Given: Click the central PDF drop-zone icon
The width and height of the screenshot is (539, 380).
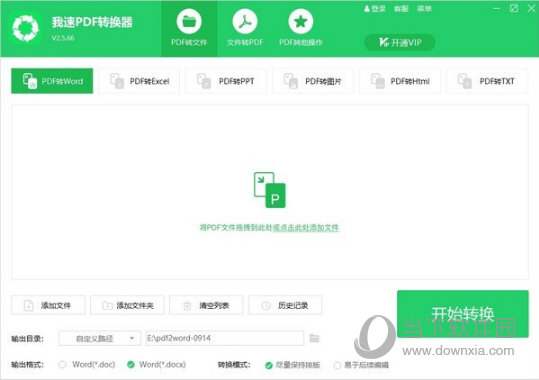Looking at the screenshot, I should pos(270,190).
